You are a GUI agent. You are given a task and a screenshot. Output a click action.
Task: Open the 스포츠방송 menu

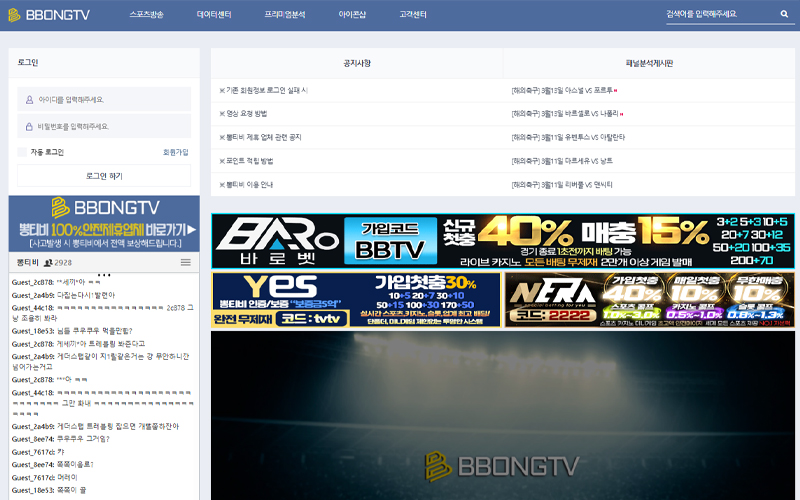[146, 14]
